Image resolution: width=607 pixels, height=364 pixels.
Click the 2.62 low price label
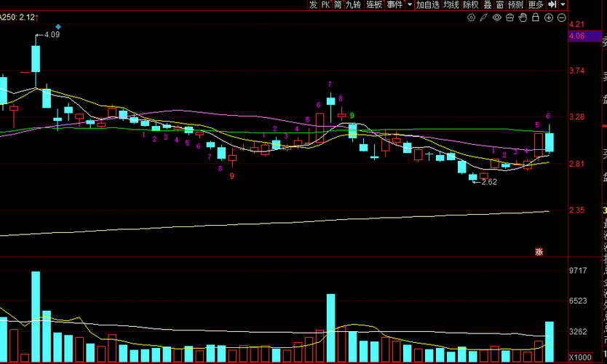(489, 182)
